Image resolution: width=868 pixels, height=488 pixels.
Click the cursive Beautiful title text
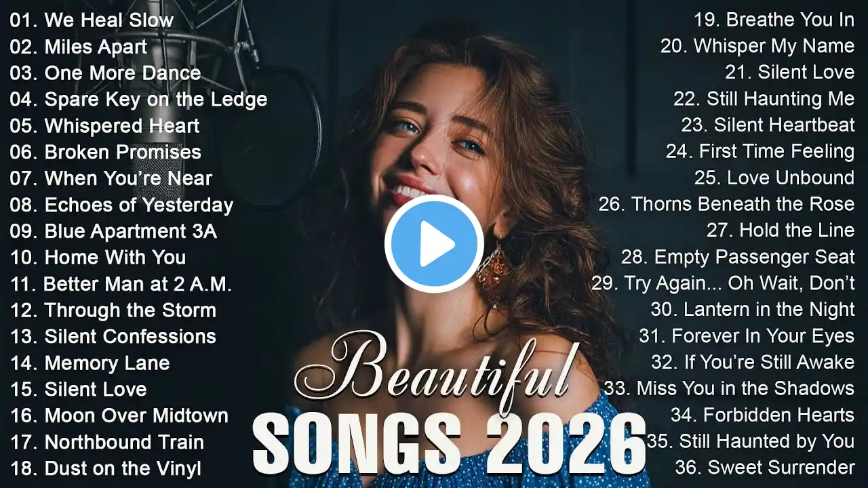tap(434, 371)
